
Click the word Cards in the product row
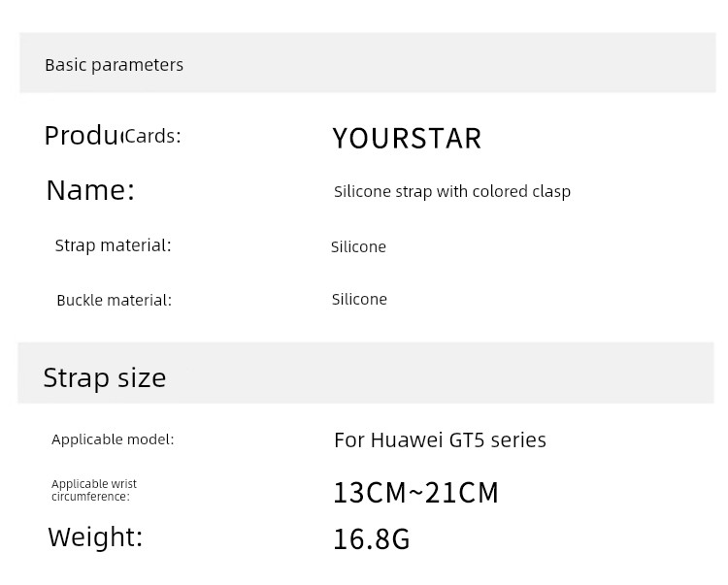click(152, 137)
